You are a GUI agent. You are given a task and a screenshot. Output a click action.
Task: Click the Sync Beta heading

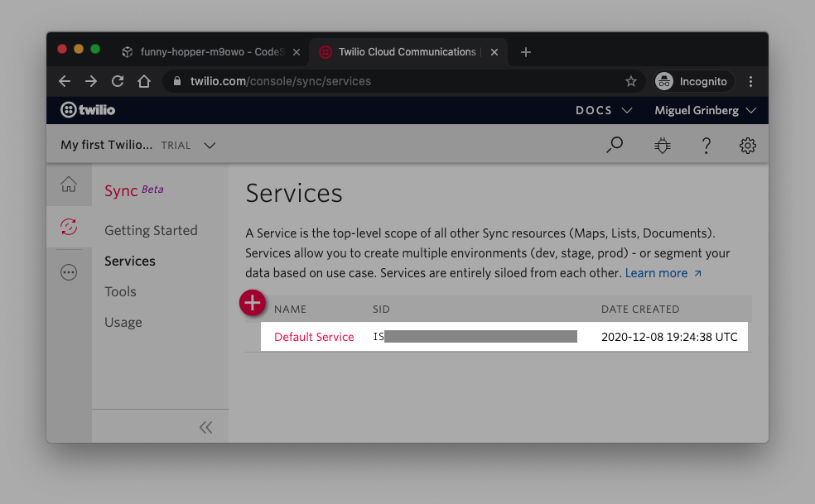134,190
